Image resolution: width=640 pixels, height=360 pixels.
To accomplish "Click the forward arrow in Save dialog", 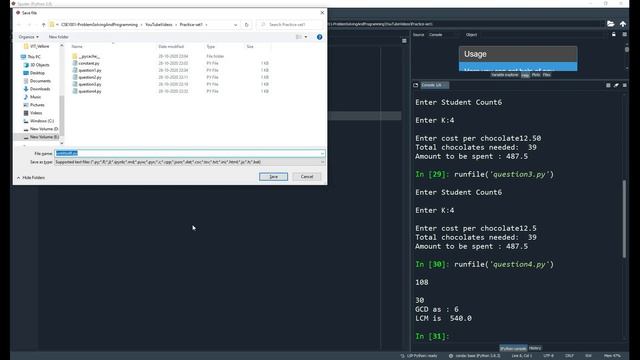I will [x=29, y=24].
